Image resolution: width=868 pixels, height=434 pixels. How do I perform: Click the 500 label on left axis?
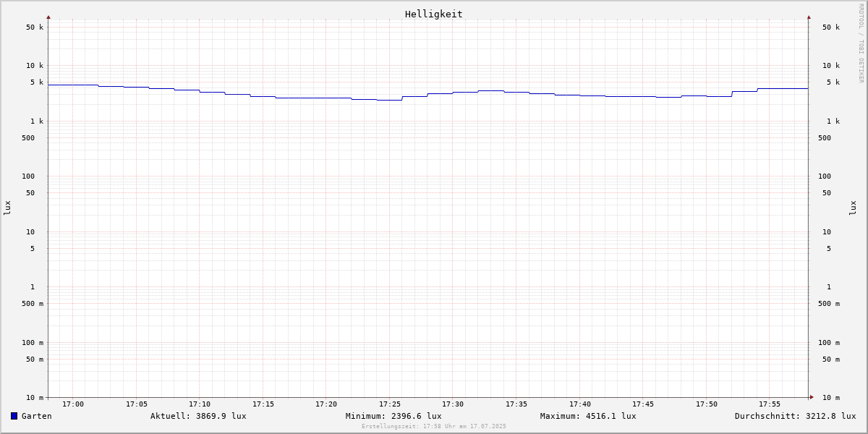(28, 138)
